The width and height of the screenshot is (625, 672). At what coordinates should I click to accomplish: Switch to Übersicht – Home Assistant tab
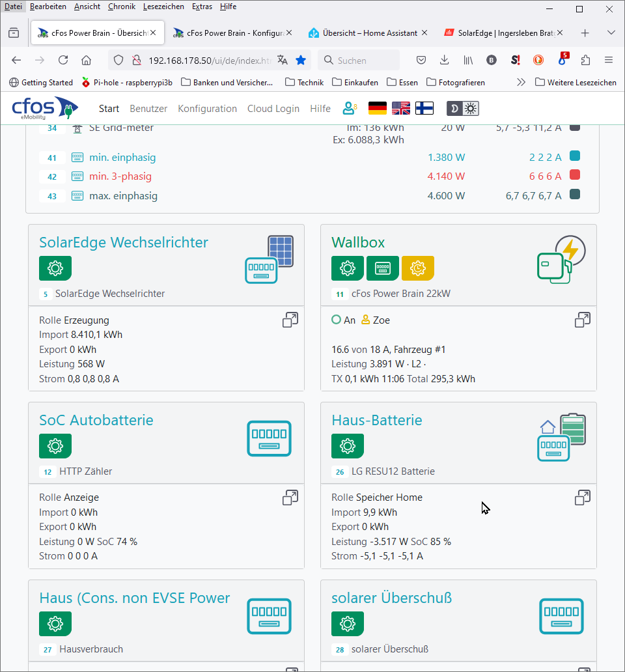368,33
